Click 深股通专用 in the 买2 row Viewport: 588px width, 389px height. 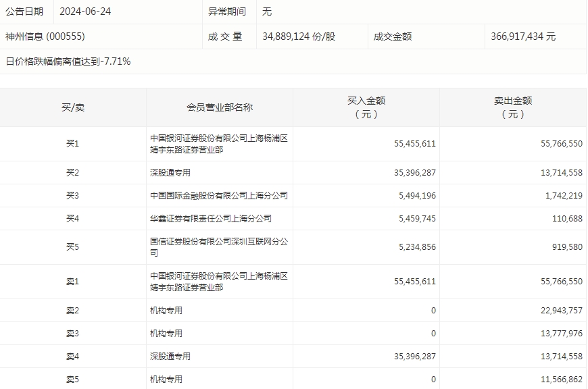(170, 172)
